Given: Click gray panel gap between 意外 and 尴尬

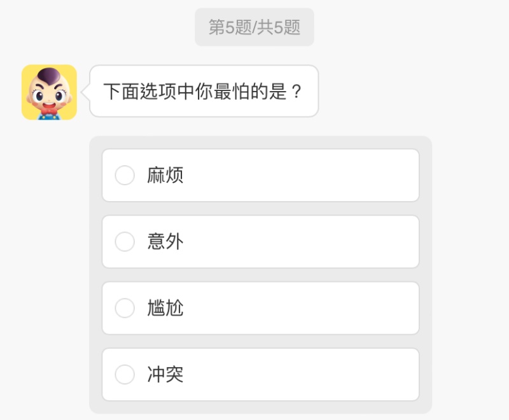Looking at the screenshot, I should 260,275.
